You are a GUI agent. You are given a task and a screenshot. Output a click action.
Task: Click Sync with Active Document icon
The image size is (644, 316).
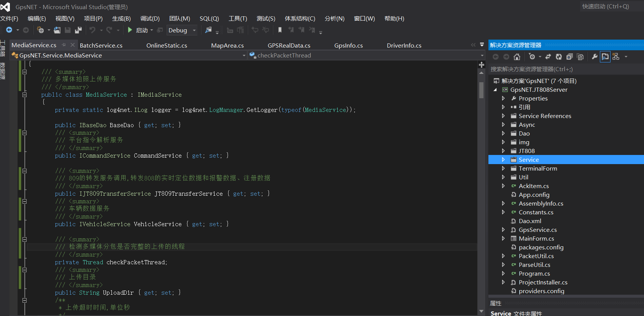(548, 57)
